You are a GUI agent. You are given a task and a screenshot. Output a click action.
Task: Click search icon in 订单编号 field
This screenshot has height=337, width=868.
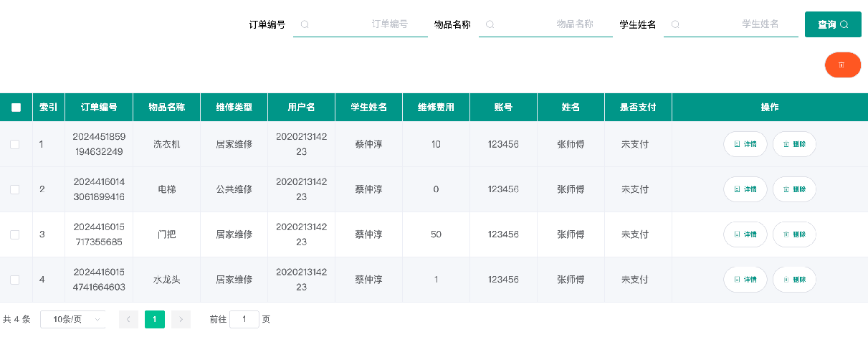pos(305,24)
